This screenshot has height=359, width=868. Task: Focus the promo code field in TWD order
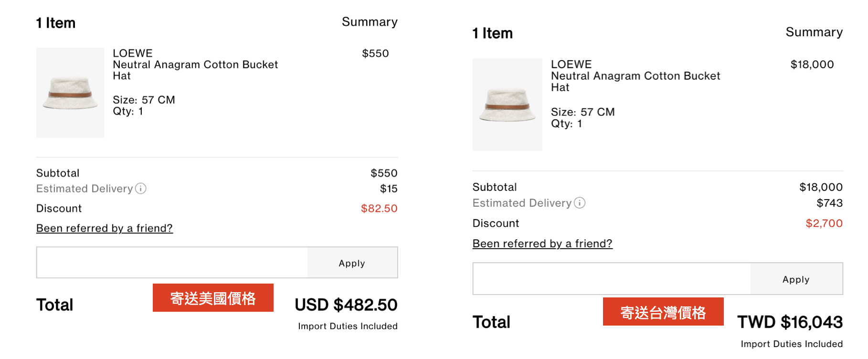[x=612, y=279]
